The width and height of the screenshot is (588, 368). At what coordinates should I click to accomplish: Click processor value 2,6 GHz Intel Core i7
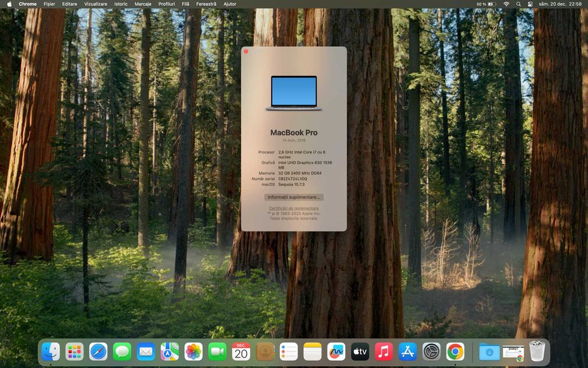click(x=302, y=154)
